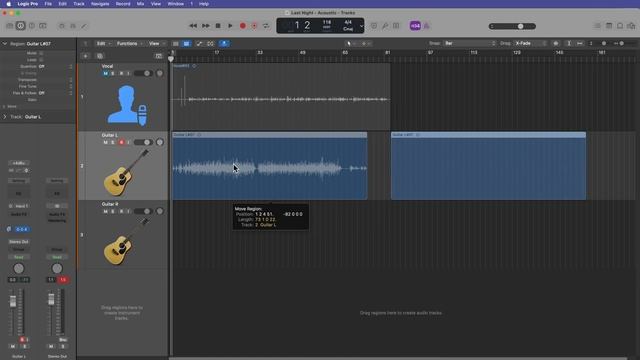The image size is (640, 360).
Task: Open the Toolbar icon in control bar
Action: tap(42, 26)
